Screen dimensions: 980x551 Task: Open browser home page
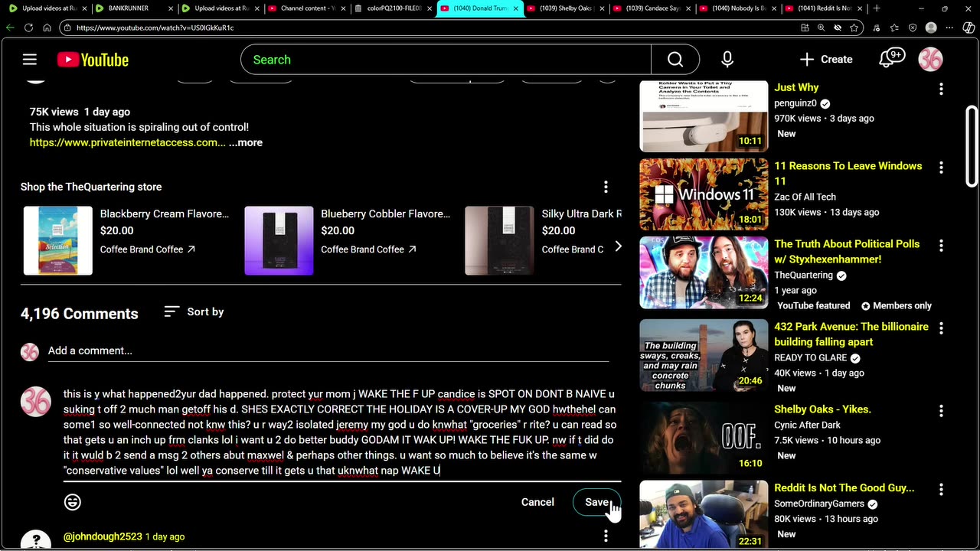pos(47,28)
